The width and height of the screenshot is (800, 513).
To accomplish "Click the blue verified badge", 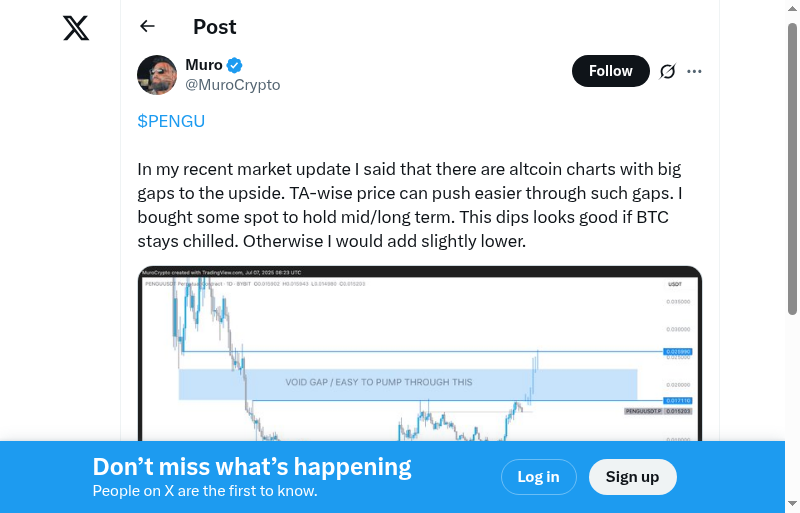I will tap(235, 65).
